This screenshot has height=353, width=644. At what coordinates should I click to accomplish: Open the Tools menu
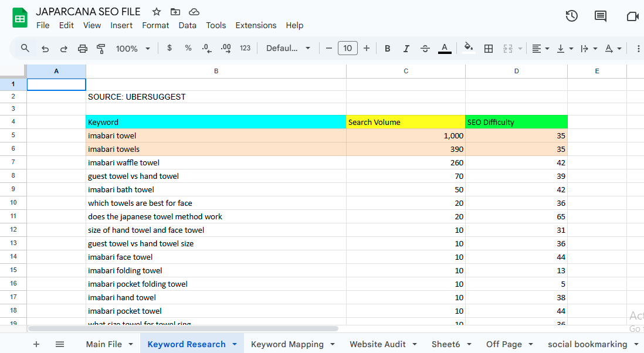[x=216, y=25]
